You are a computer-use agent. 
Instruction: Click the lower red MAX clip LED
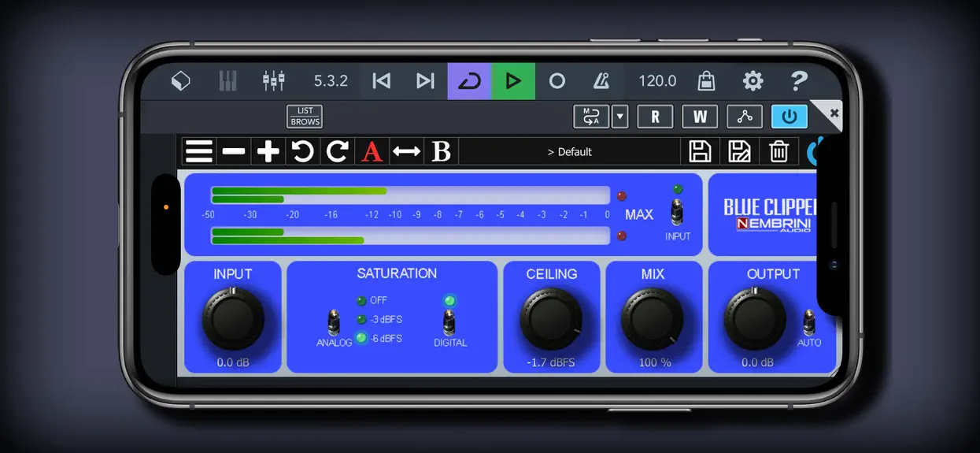622,236
